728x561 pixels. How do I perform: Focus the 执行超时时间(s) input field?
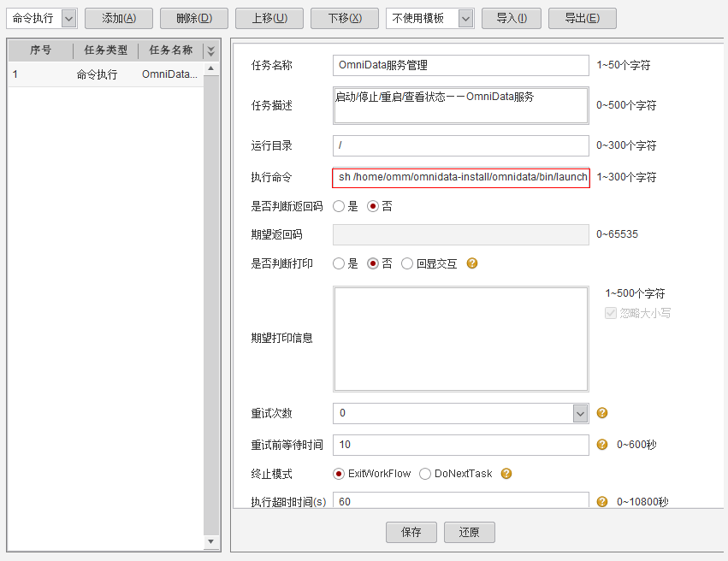461,500
